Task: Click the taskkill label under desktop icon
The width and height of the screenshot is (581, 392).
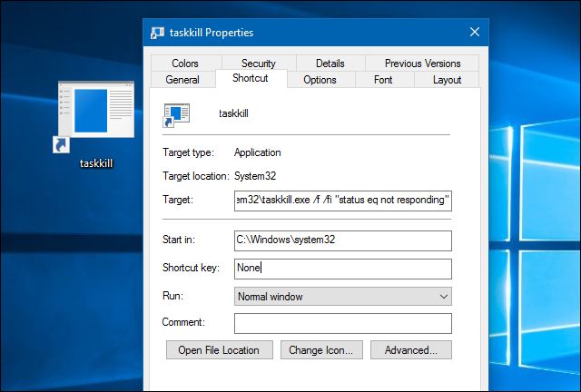Action: coord(96,163)
